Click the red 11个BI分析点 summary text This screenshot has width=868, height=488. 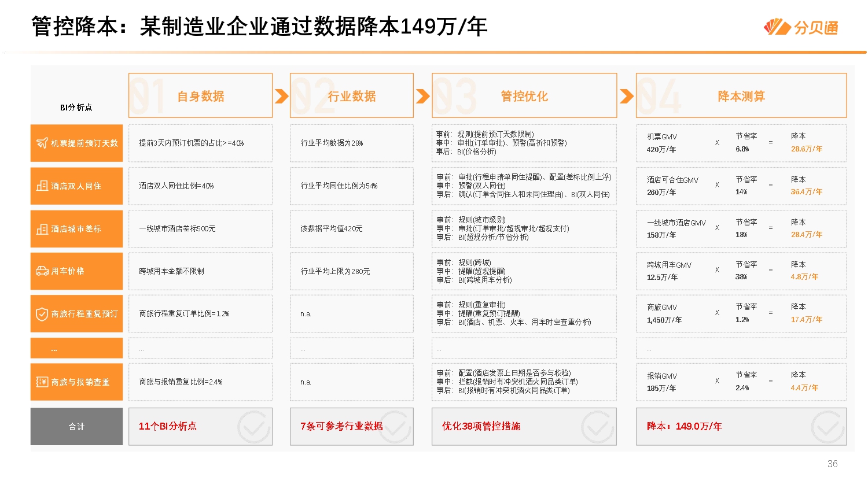[168, 426]
